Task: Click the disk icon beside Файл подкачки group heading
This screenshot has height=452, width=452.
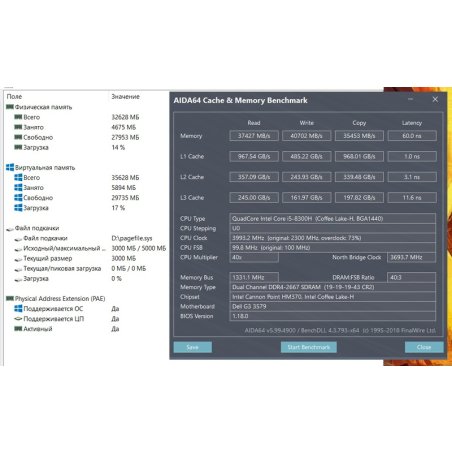Action: [10, 229]
